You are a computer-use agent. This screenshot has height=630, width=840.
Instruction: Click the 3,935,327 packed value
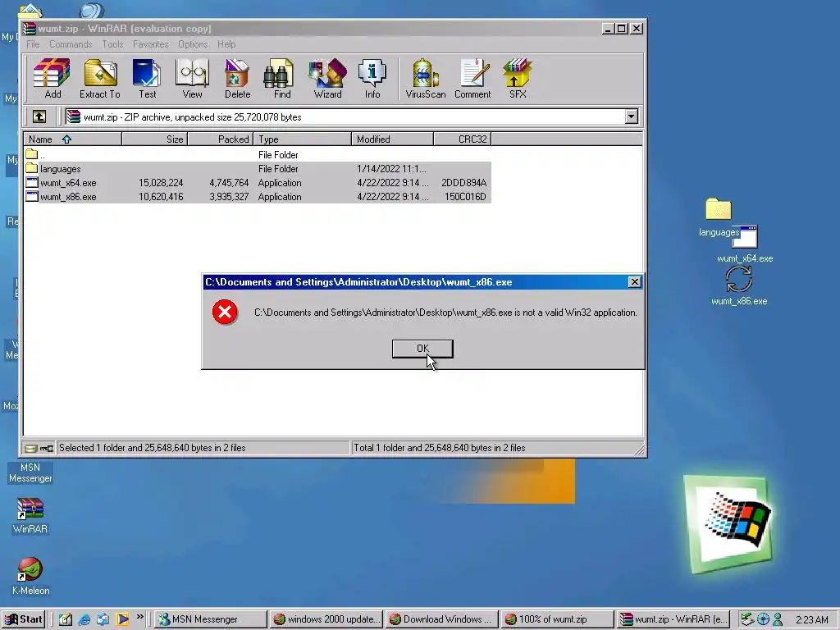coord(229,197)
